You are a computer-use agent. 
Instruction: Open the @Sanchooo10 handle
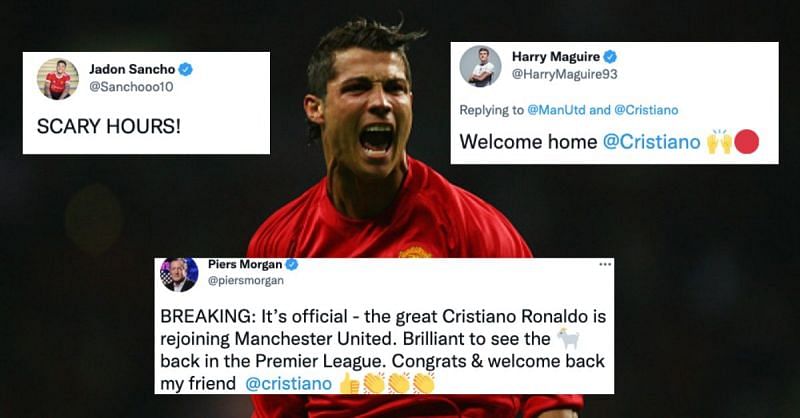[x=131, y=87]
